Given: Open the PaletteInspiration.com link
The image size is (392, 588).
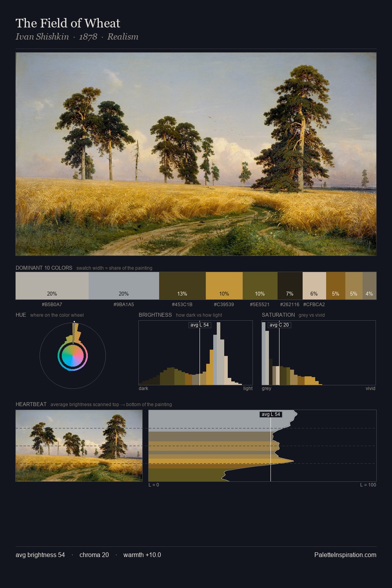Looking at the screenshot, I should [x=345, y=555].
